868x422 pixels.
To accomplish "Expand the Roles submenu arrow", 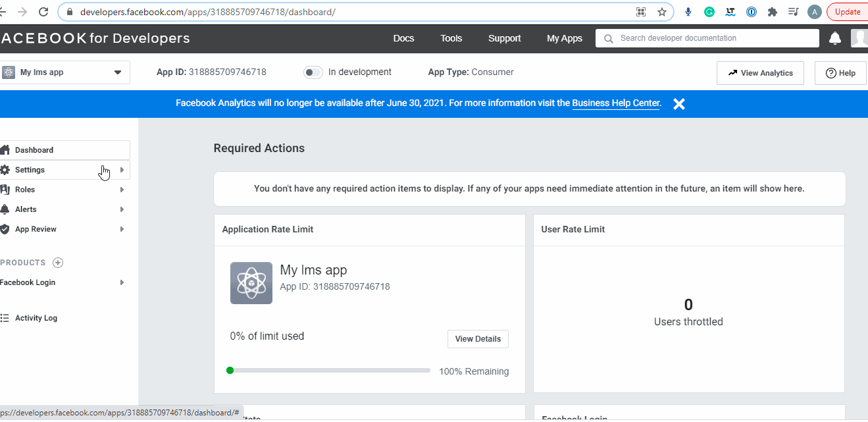I will (122, 190).
